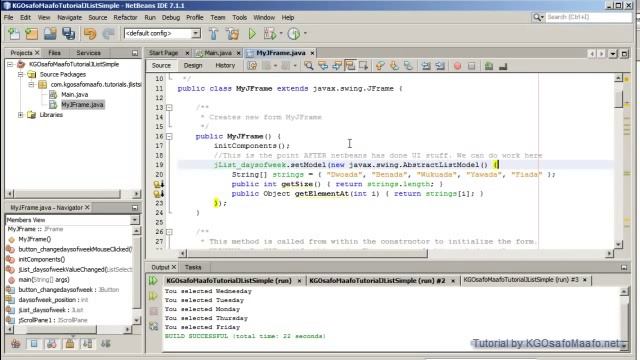This screenshot has width=640, height=360.
Task: Click the New Project toolbar icon
Action: click(x=31, y=33)
